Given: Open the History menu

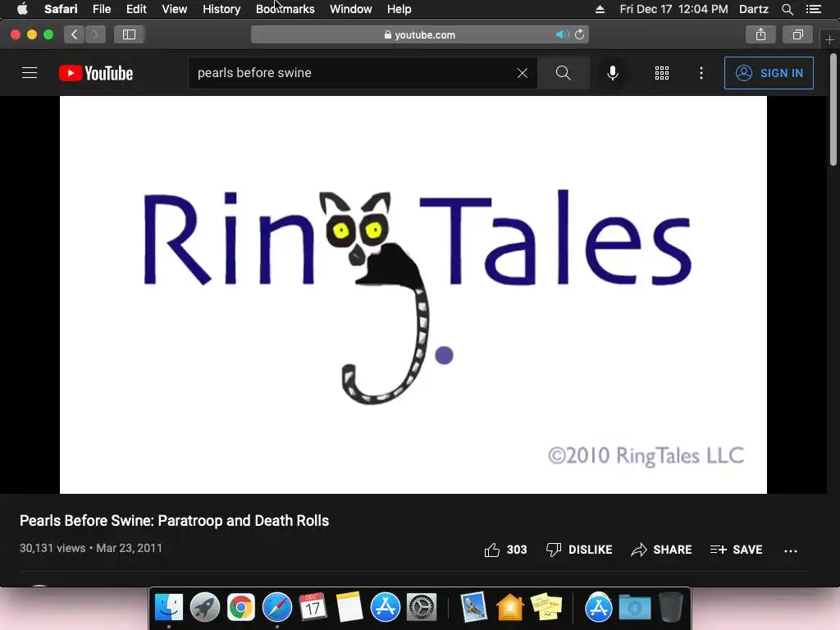Looking at the screenshot, I should pos(221,9).
